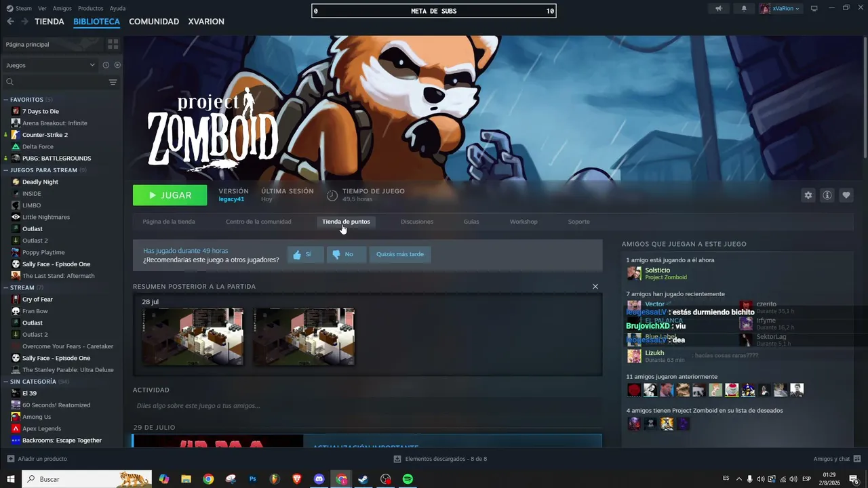
Task: Open Steam announcements megaphone icon
Action: tap(719, 9)
